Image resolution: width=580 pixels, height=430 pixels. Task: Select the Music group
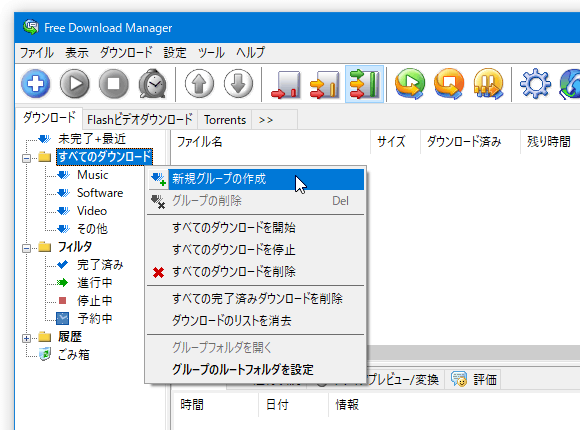pyautogui.click(x=93, y=175)
